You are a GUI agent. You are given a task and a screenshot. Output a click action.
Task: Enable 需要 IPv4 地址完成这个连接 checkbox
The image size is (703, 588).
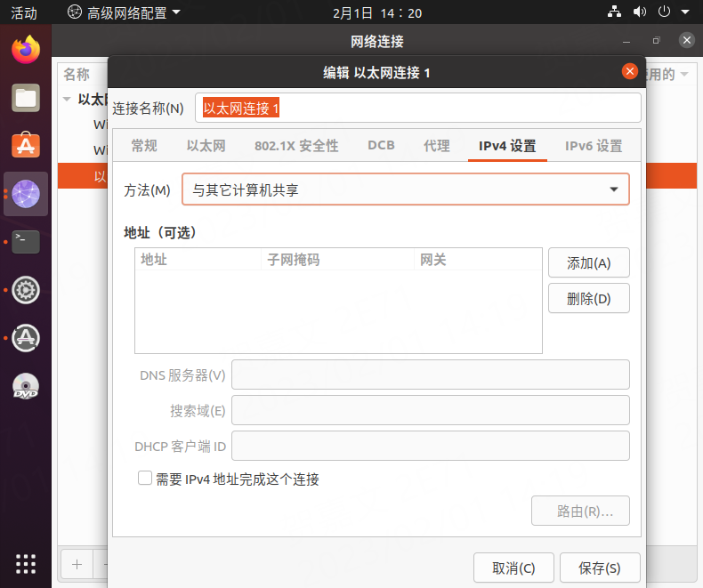point(145,479)
